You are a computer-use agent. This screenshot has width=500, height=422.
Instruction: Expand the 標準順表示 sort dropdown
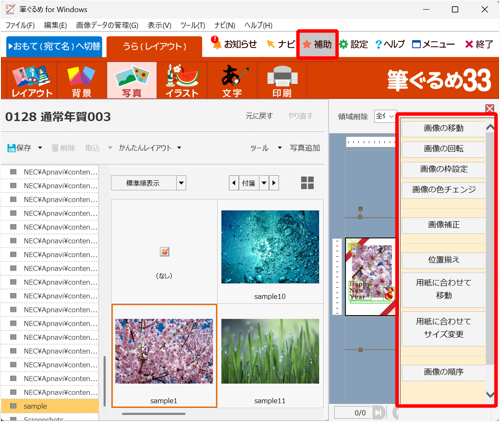(x=181, y=183)
